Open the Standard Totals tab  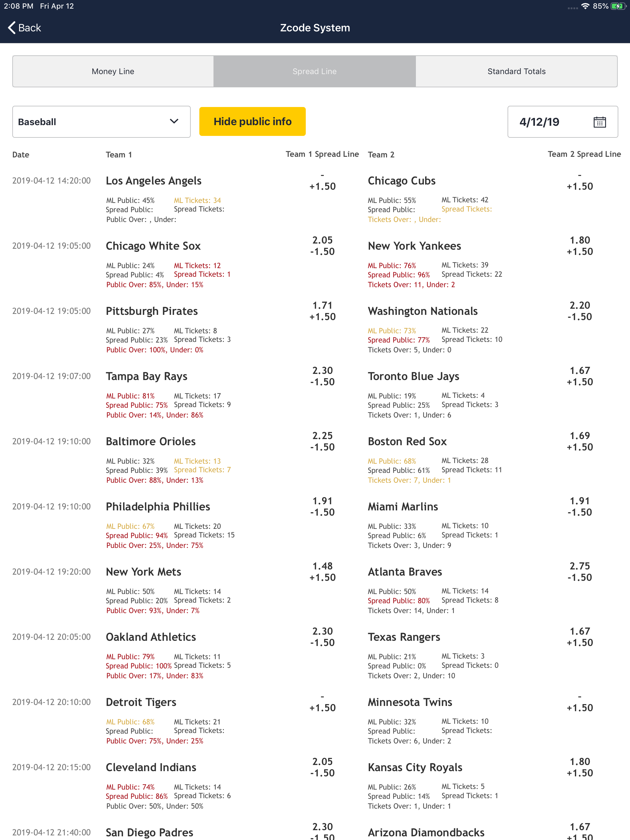click(516, 71)
